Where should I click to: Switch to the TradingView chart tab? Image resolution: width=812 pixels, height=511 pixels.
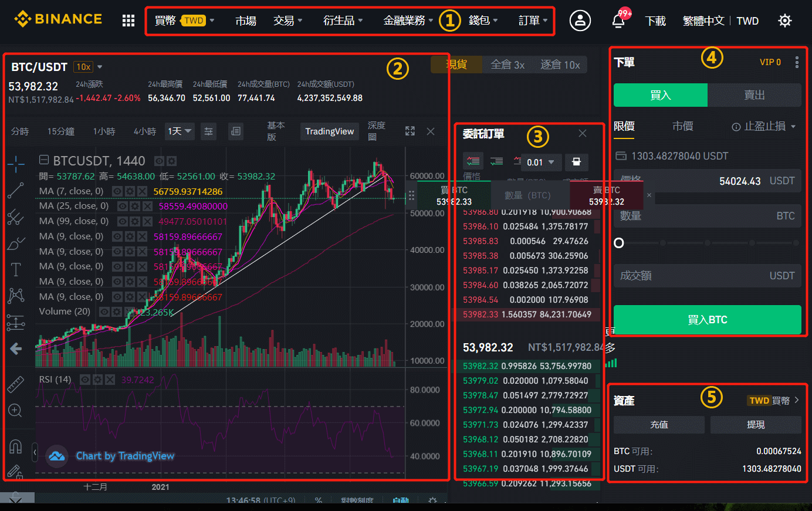click(329, 131)
